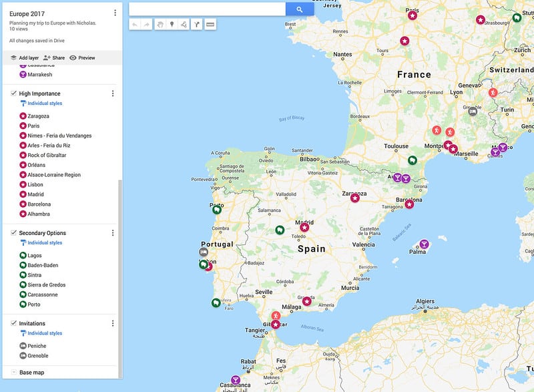Click the blue search button
This screenshot has height=392, width=534.
[x=300, y=9]
